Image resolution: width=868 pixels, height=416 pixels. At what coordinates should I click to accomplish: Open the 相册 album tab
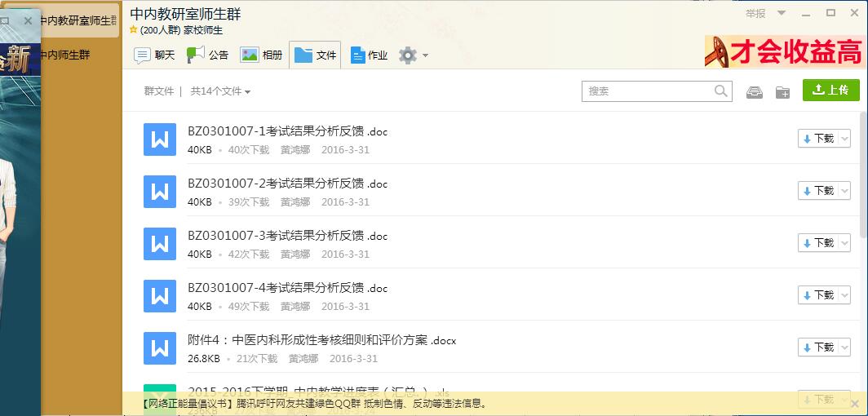pyautogui.click(x=262, y=55)
